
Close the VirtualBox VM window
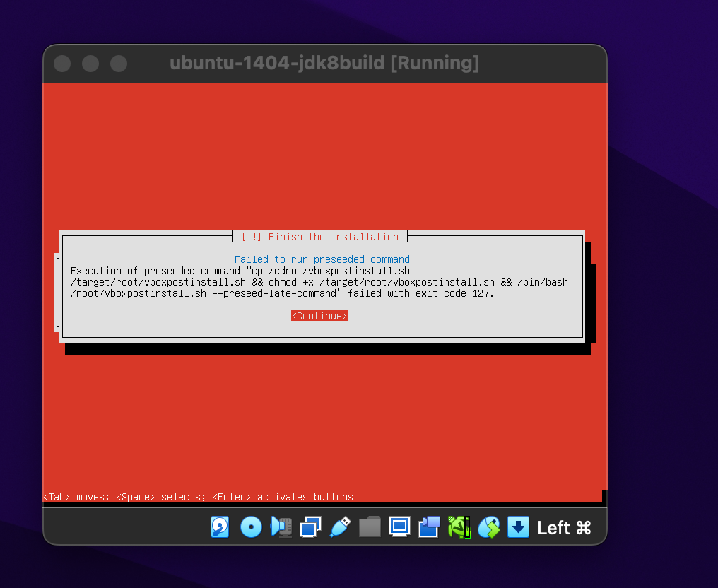62,63
